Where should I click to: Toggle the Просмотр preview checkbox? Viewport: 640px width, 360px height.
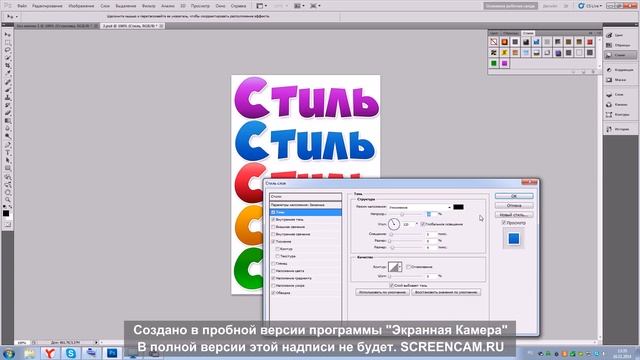pos(504,222)
